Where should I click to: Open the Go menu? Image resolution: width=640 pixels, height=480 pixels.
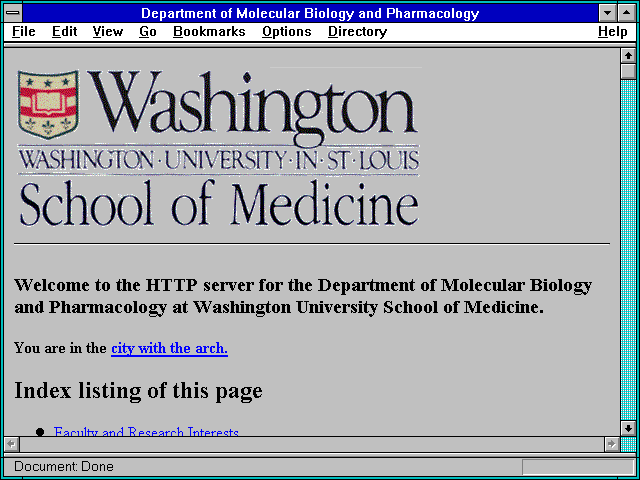[x=148, y=32]
